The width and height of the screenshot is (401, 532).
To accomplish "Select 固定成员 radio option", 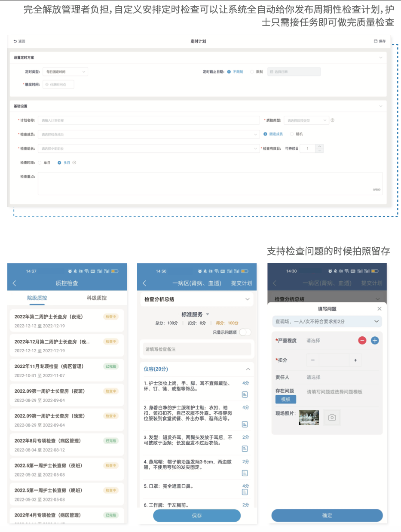I will 273,134.
